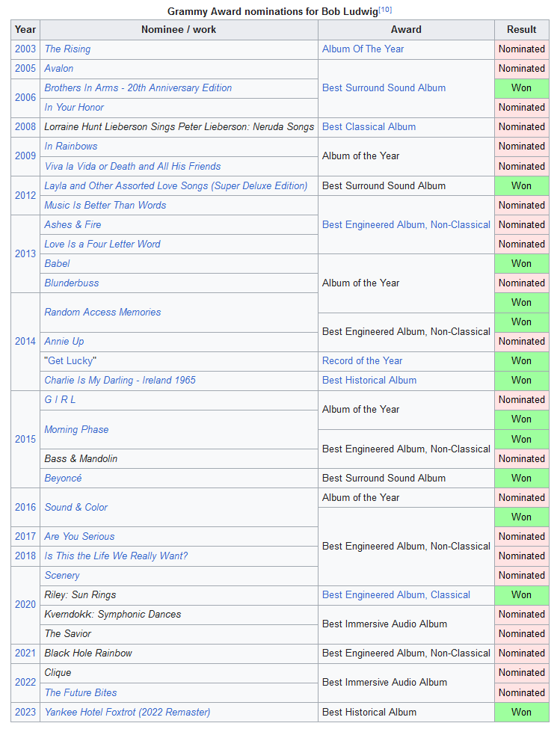
Task: Click the Year column header
Action: [x=25, y=29]
